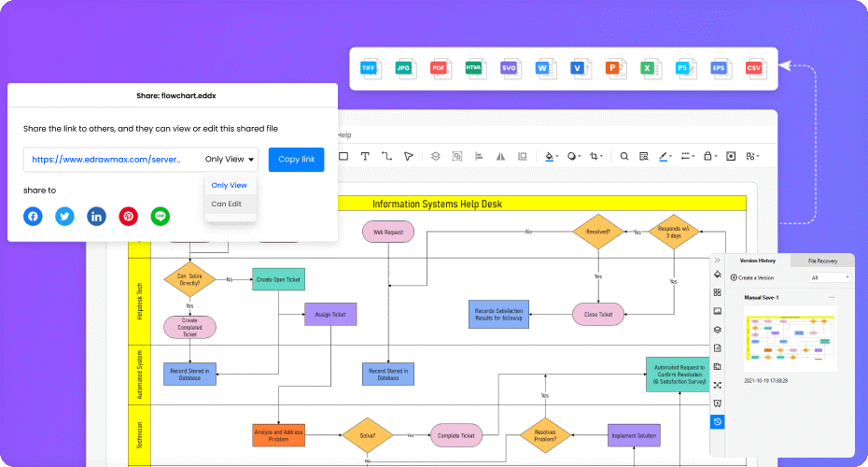Click the PDF export format icon

(439, 68)
